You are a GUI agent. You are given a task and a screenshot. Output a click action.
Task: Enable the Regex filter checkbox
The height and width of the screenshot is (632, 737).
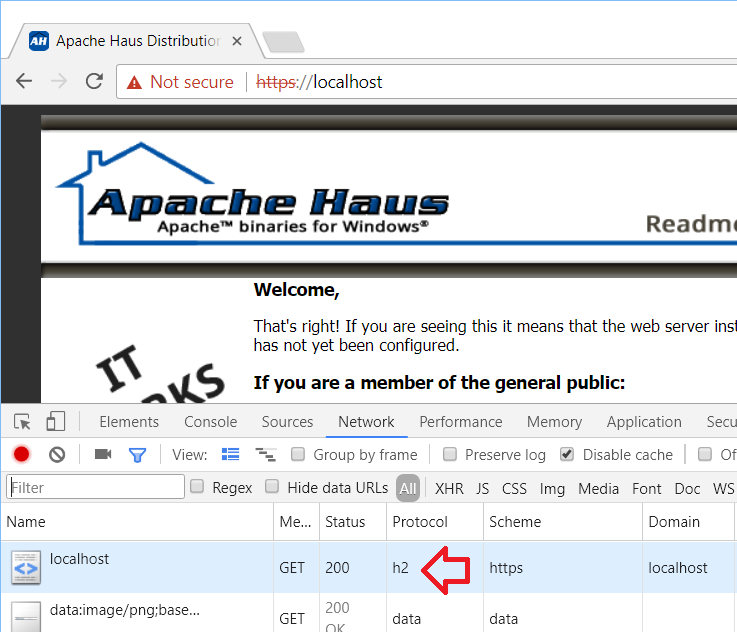(197, 487)
